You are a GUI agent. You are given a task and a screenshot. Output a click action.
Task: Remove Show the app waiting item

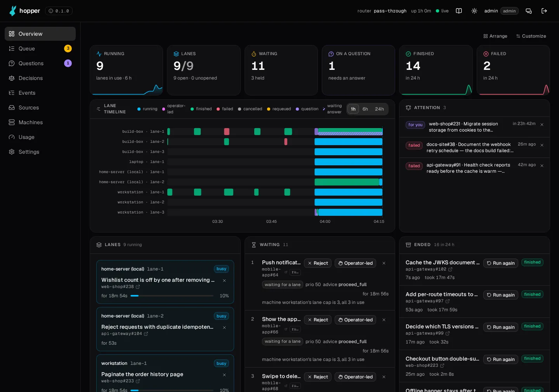click(384, 320)
